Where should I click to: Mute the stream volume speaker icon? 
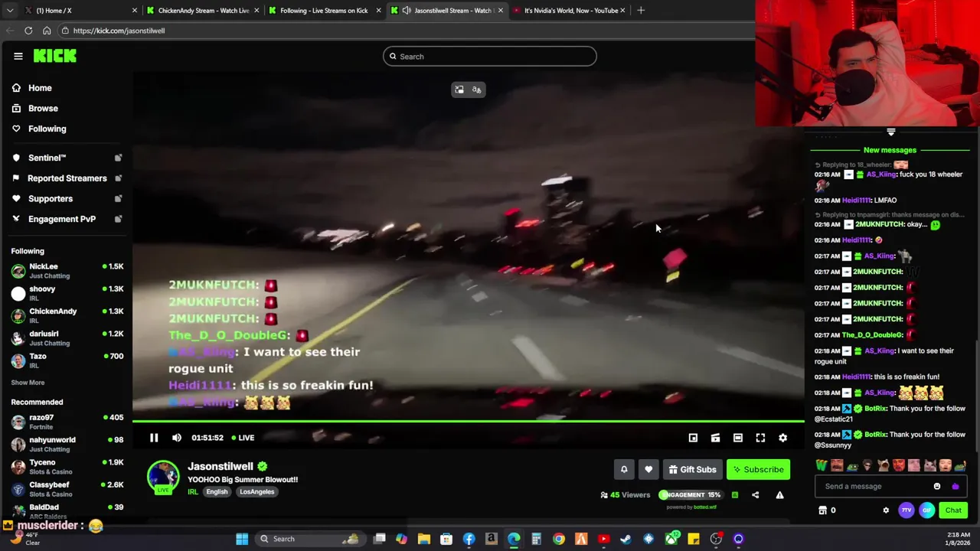[177, 438]
